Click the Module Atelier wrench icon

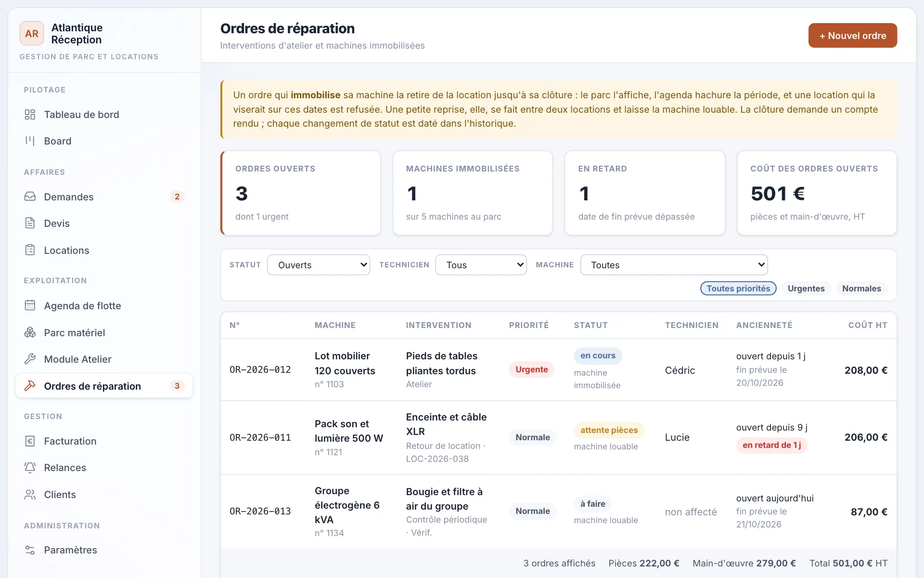tap(30, 359)
